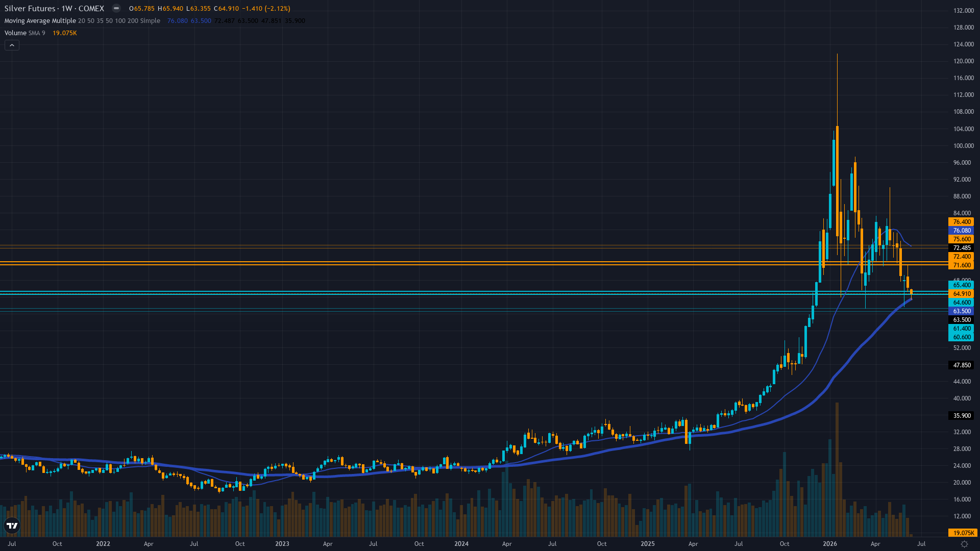Select the orange 71.600 price label

(x=961, y=265)
